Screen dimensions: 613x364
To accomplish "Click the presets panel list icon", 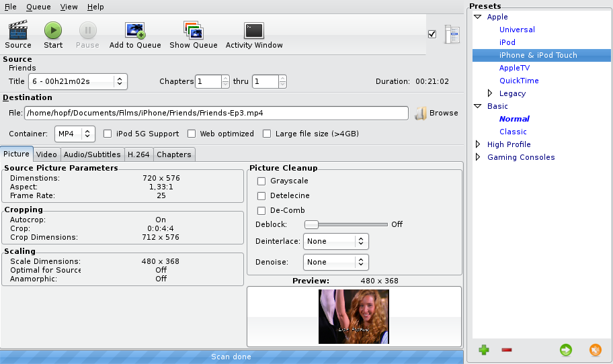I will (452, 34).
